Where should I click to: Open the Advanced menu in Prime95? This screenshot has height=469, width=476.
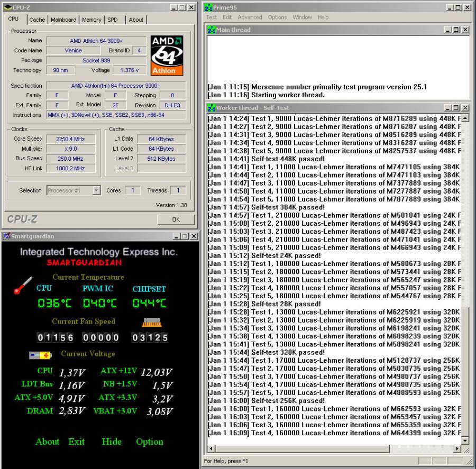[x=250, y=17]
